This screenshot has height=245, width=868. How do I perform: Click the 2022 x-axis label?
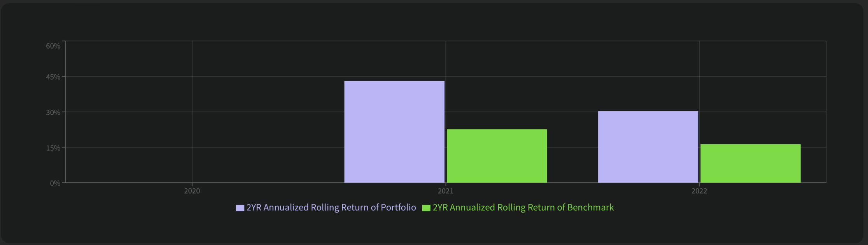tap(699, 191)
